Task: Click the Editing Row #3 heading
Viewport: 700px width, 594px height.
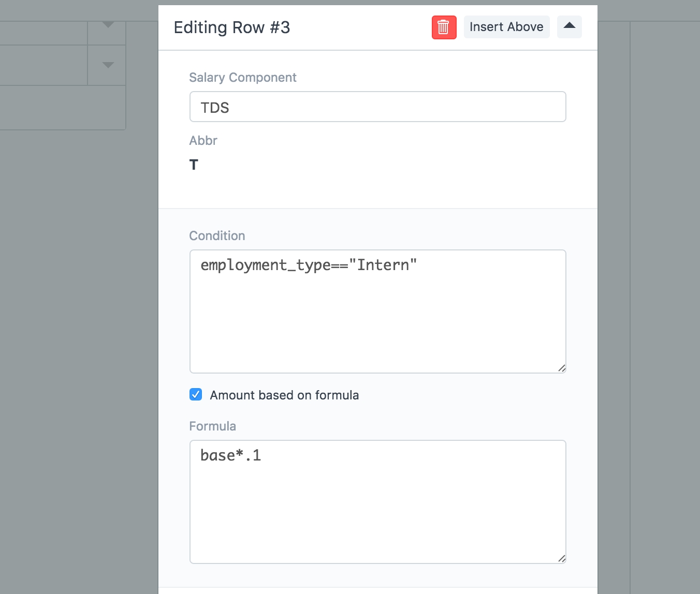Action: [231, 27]
